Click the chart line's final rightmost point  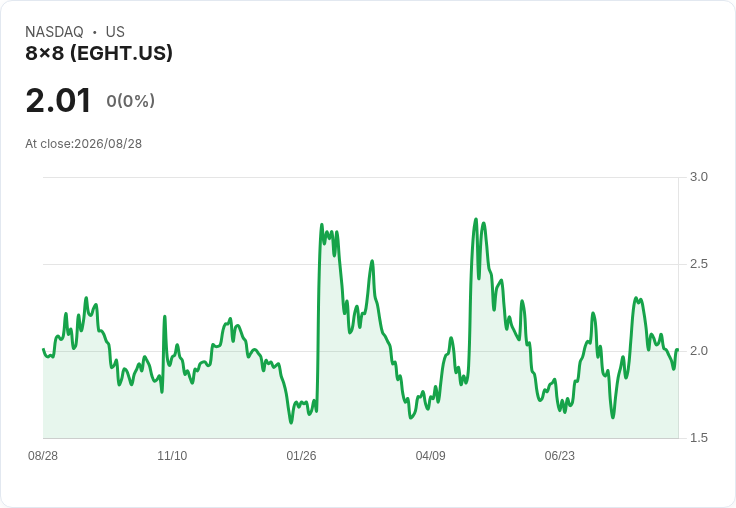(677, 350)
